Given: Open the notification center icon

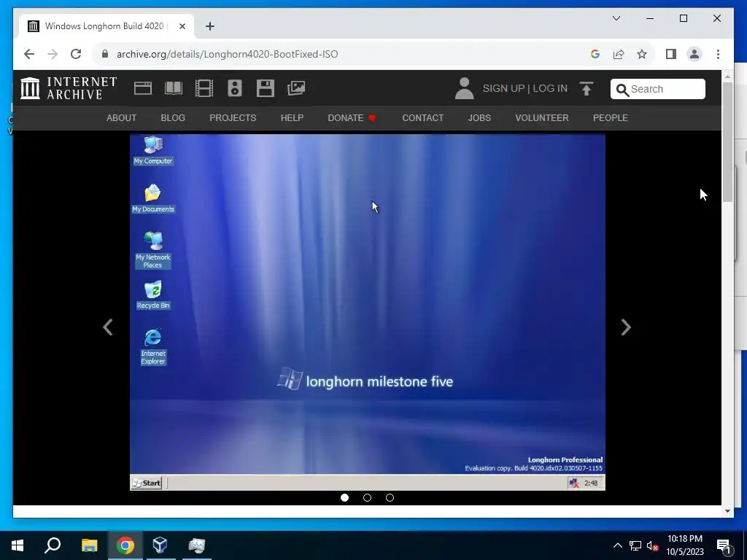Looking at the screenshot, I should [x=724, y=545].
